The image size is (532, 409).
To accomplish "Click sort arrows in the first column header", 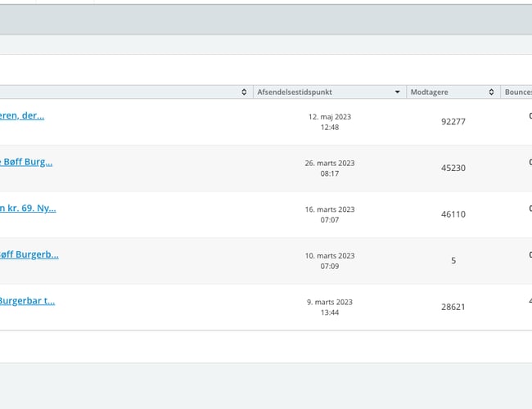I will pyautogui.click(x=244, y=92).
